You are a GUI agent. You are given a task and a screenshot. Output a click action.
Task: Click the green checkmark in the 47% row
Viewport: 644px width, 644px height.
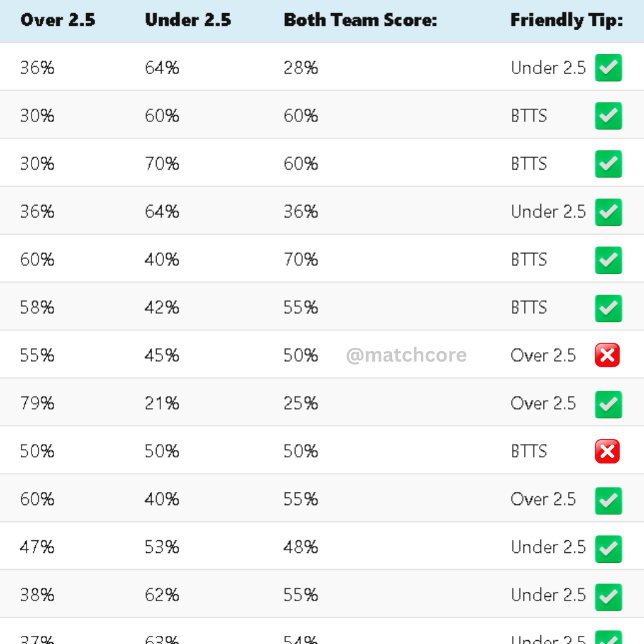pyautogui.click(x=608, y=548)
